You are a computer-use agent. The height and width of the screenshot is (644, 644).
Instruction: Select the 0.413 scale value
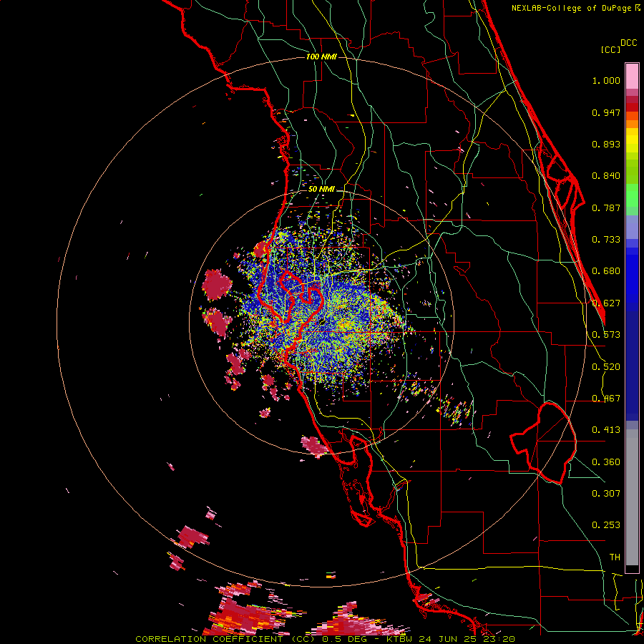606,430
